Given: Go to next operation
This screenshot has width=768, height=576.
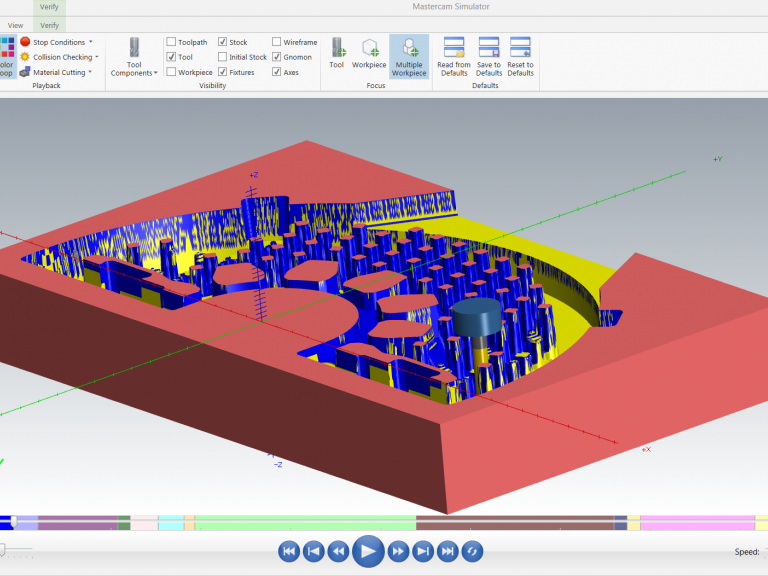Looking at the screenshot, I should click(x=423, y=552).
